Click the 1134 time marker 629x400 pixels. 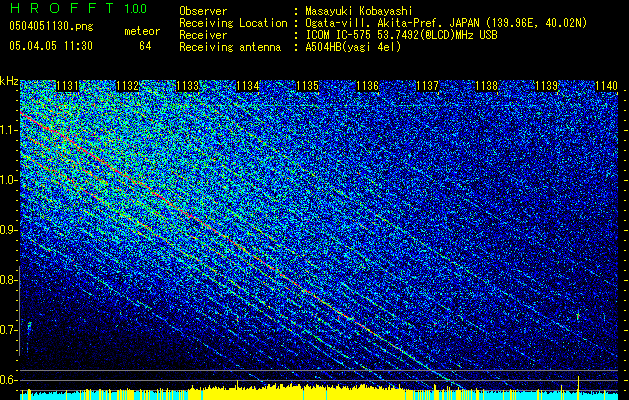(248, 86)
